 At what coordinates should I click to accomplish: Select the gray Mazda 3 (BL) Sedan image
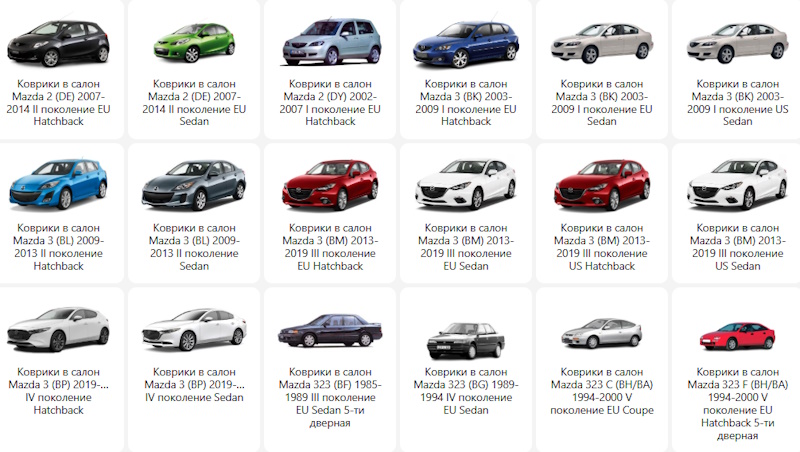(194, 185)
